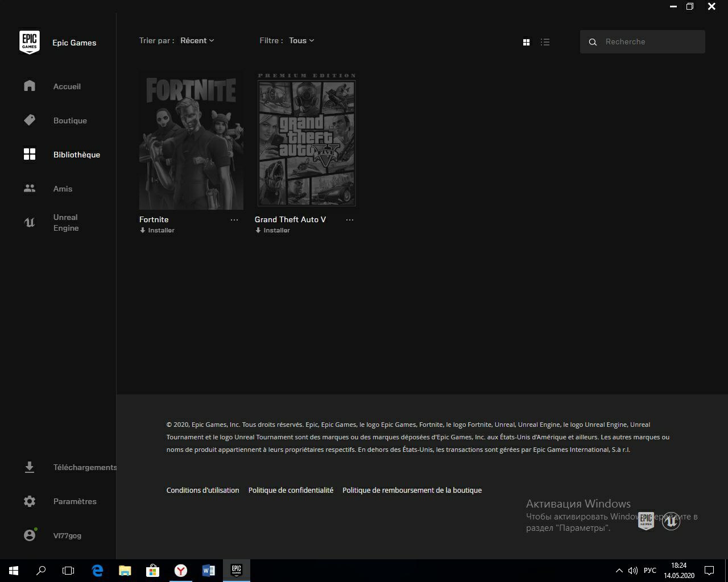Open Microsoft Word from taskbar
This screenshot has height=582, width=728.
(x=208, y=570)
